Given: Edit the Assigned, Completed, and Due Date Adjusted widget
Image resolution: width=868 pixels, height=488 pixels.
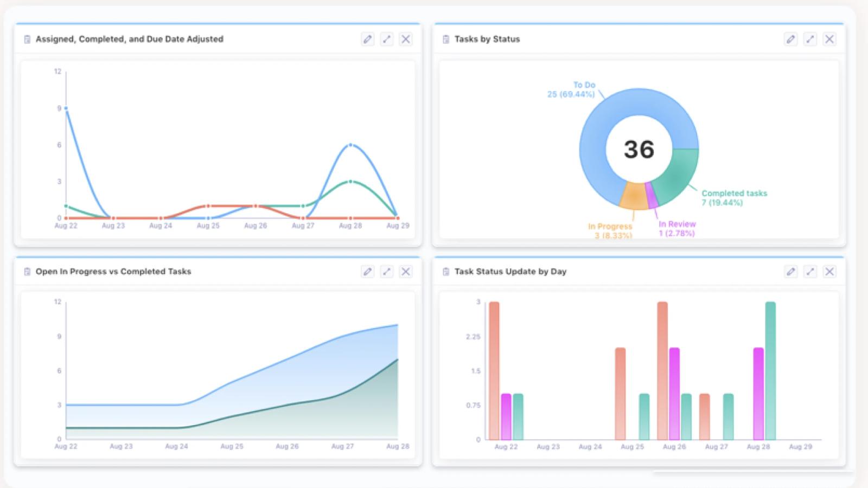Looking at the screenshot, I should (368, 39).
